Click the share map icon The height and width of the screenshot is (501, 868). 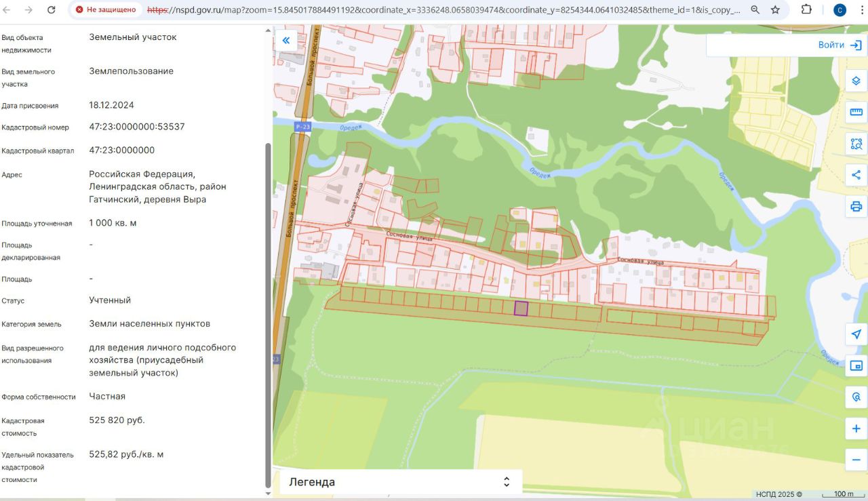coord(856,175)
